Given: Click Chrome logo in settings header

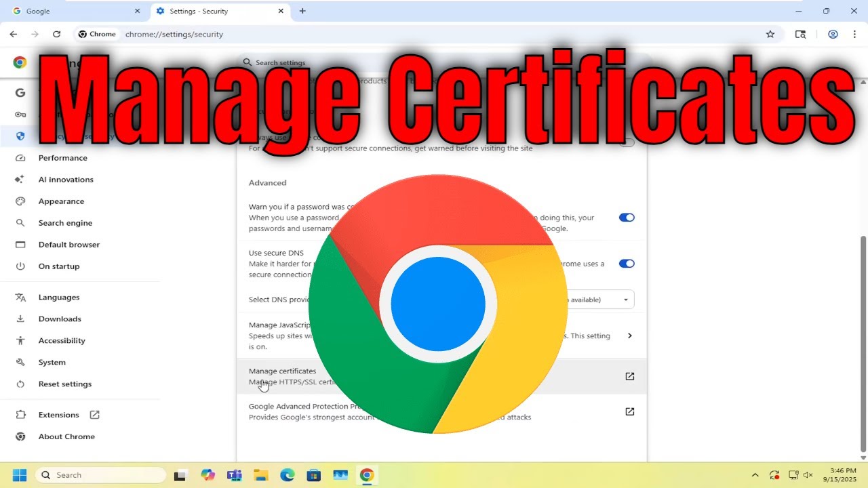Looking at the screenshot, I should [20, 62].
